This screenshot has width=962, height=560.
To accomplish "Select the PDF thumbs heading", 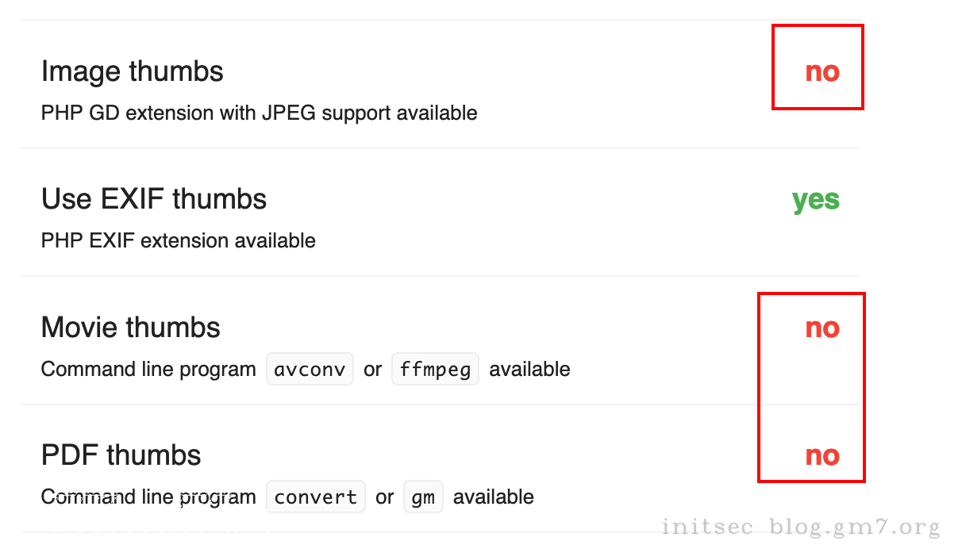I will [121, 455].
